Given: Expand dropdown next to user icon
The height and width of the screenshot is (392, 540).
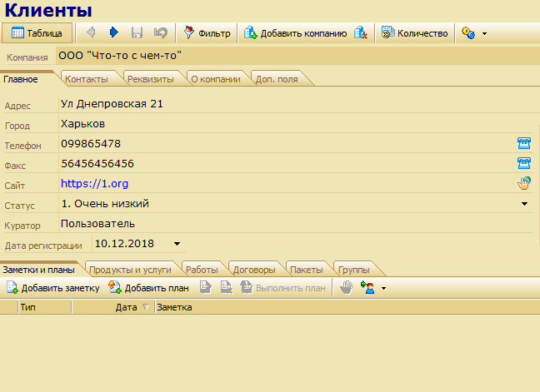Looking at the screenshot, I should point(383,288).
